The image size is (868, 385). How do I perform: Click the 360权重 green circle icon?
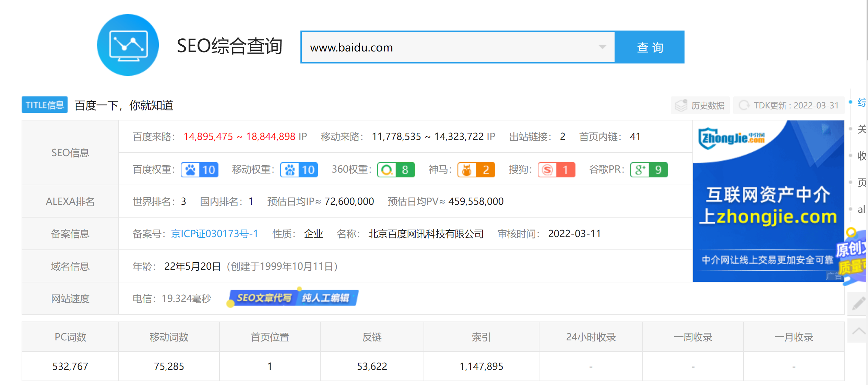387,170
